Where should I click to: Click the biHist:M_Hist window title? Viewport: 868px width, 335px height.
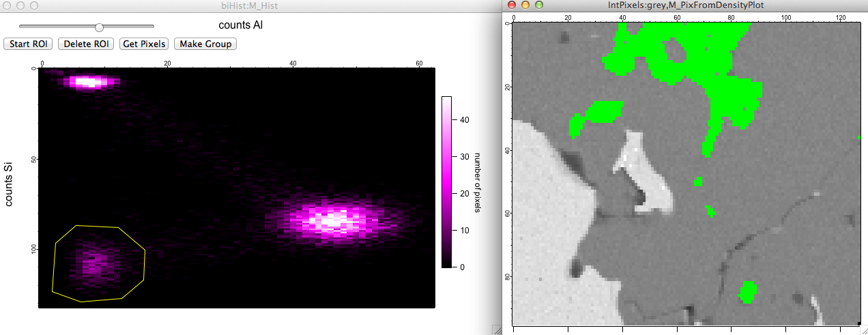pyautogui.click(x=249, y=5)
